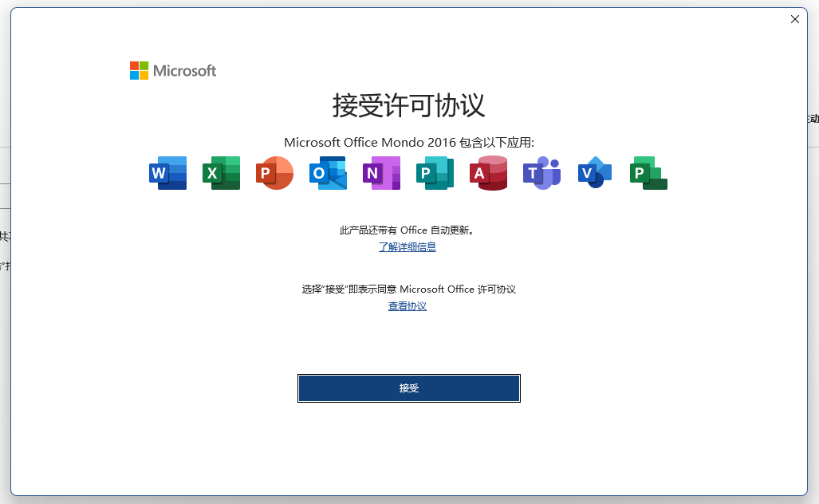819x504 pixels.
Task: Click the Microsoft Office Mondo 2016 text line
Action: tap(409, 143)
